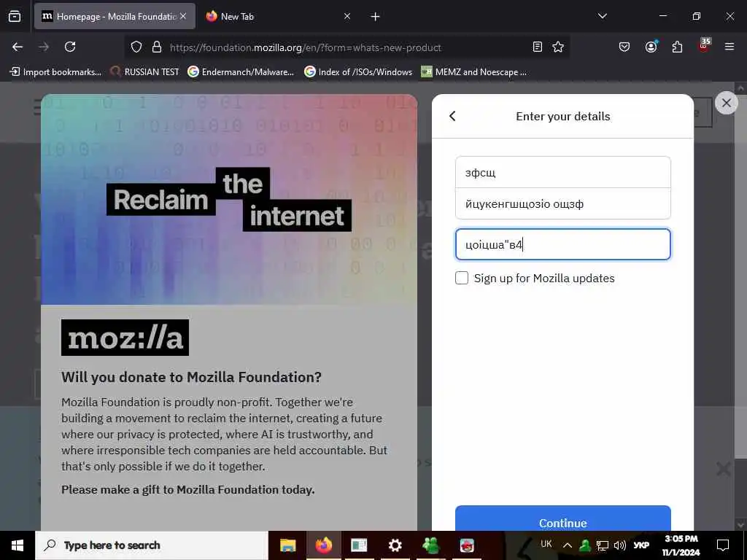Check Sign up for Mozilla updates
This screenshot has height=560, width=747.
pyautogui.click(x=462, y=278)
